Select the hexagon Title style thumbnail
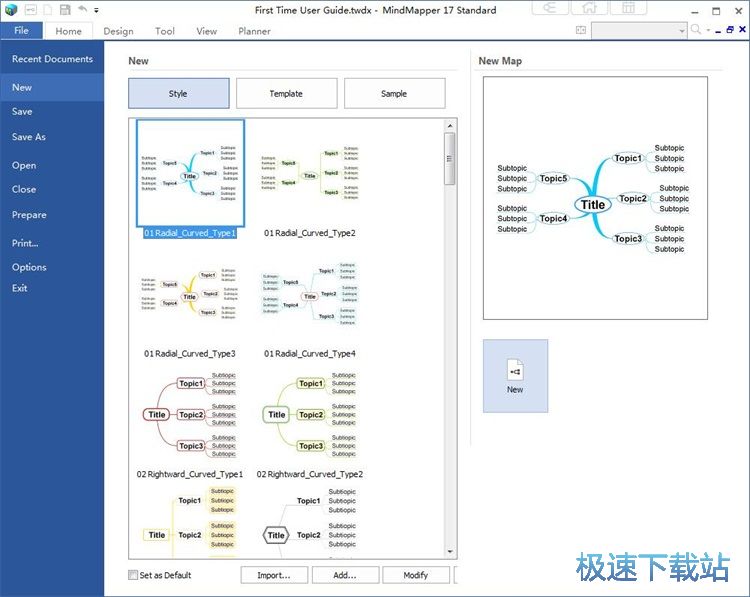The height and width of the screenshot is (597, 750). click(310, 522)
